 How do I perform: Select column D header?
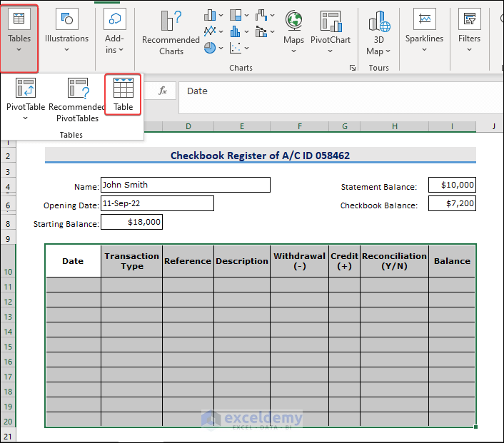pos(188,126)
